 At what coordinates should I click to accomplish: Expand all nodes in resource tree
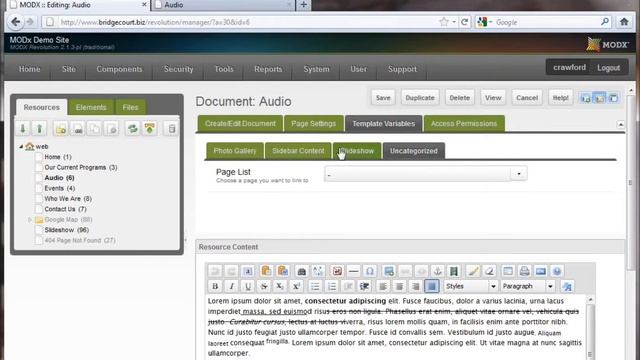pyautogui.click(x=23, y=129)
